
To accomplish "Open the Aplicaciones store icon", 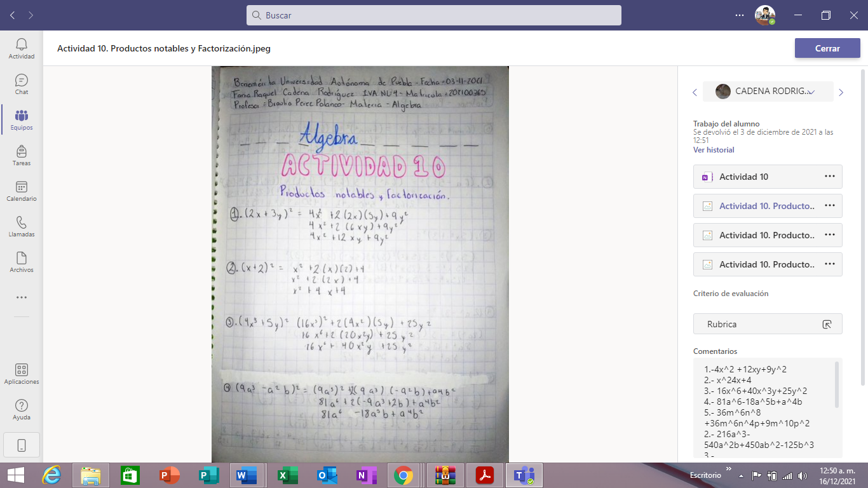I will (22, 374).
